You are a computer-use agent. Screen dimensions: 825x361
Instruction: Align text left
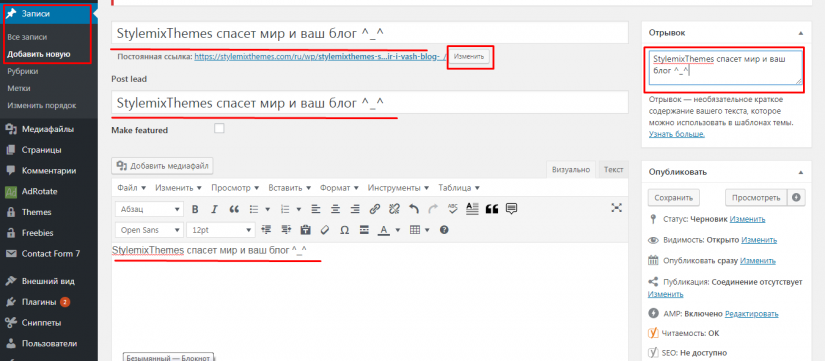(315, 209)
